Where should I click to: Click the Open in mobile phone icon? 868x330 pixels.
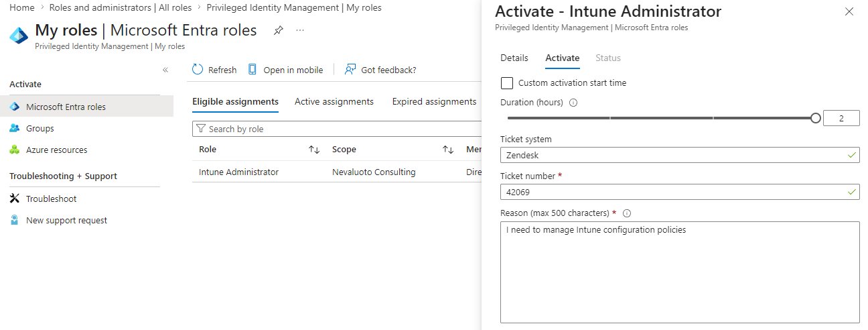click(252, 70)
